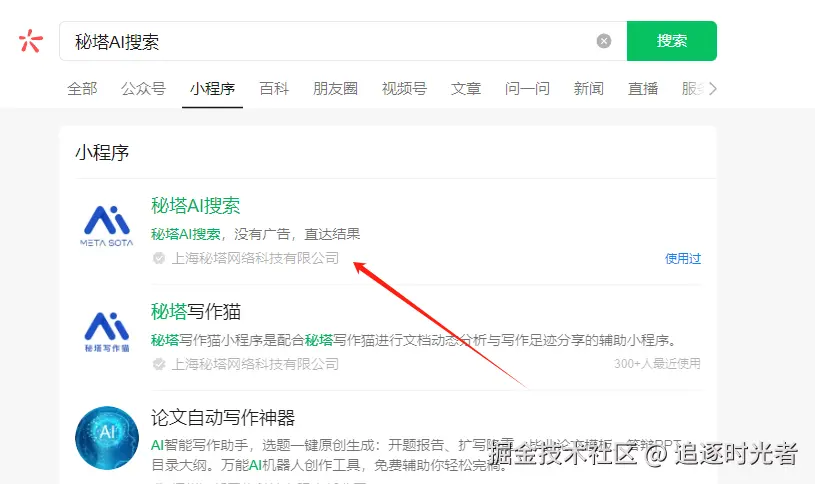
Task: Open the 朋友圈 tab
Action: [335, 88]
